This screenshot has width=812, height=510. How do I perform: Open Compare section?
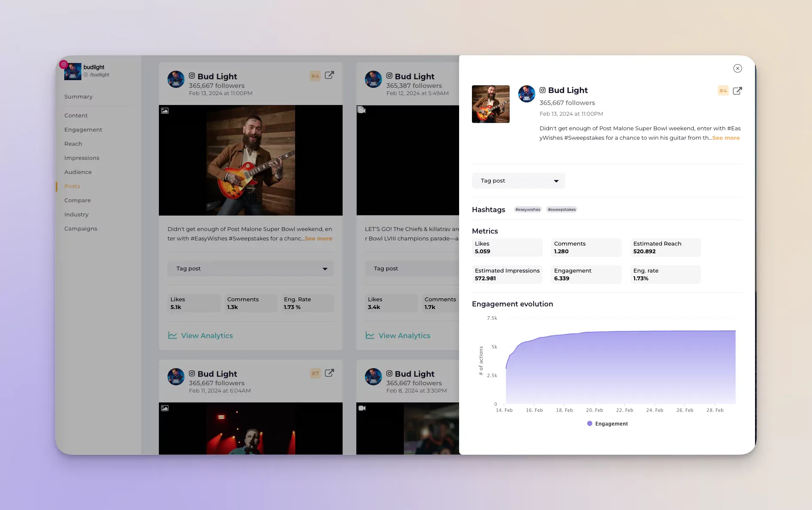point(78,201)
